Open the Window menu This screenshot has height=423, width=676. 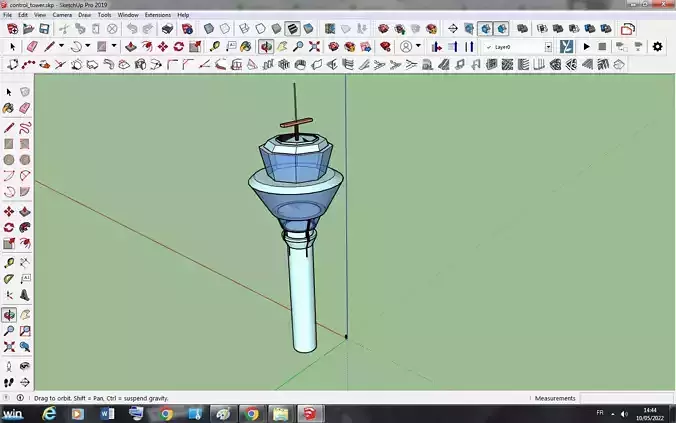click(128, 15)
